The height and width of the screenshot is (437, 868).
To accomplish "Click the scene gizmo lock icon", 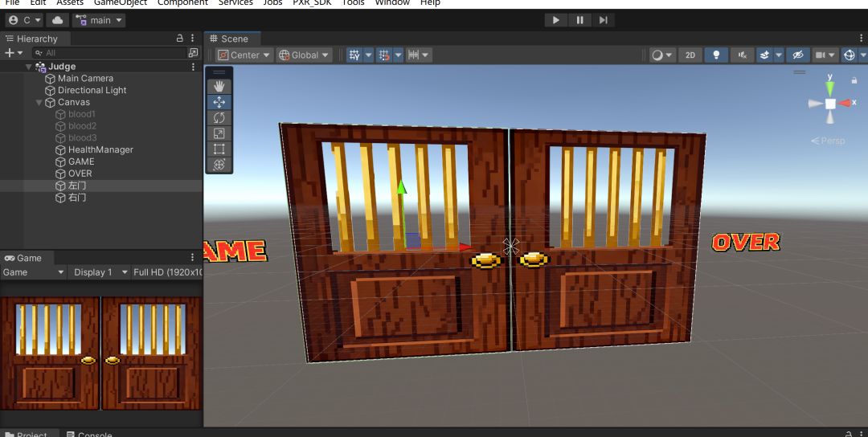I will [x=854, y=80].
